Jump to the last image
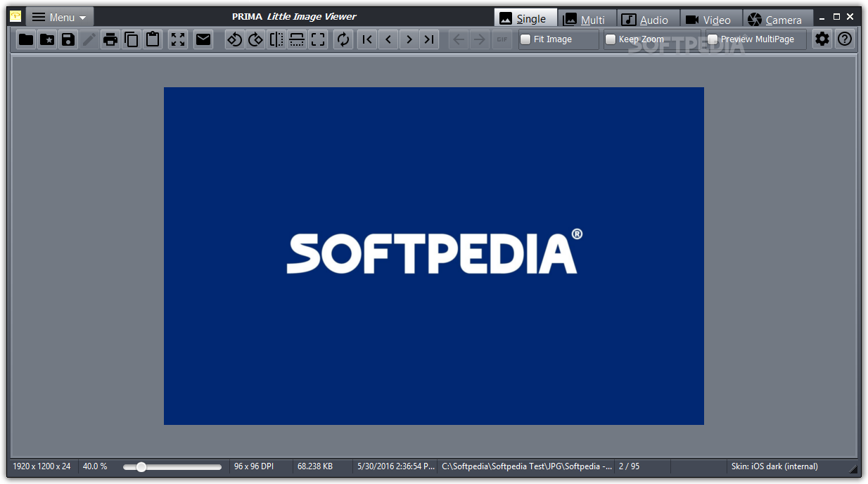 pos(430,39)
